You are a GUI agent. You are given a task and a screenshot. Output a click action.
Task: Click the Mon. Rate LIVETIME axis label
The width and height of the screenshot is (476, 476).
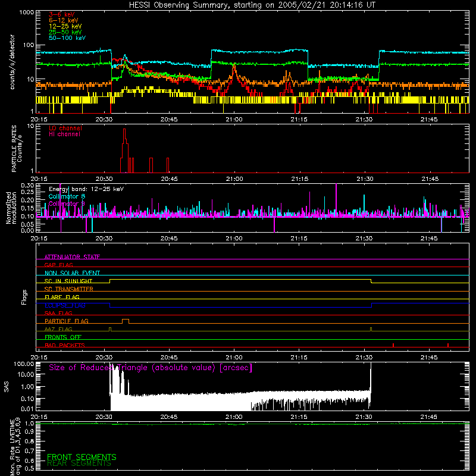tap(15, 447)
